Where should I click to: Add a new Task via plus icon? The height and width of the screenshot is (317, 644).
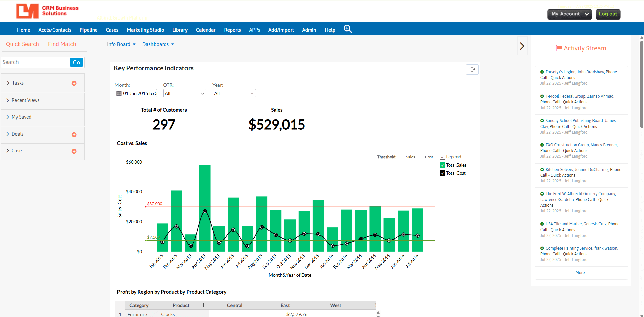click(x=74, y=83)
